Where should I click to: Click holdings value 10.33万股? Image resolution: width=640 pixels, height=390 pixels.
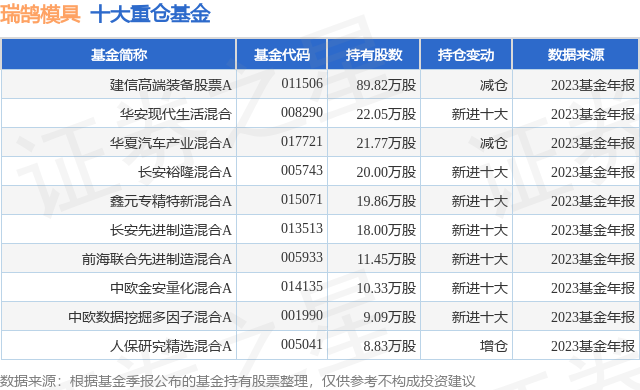pos(386,288)
